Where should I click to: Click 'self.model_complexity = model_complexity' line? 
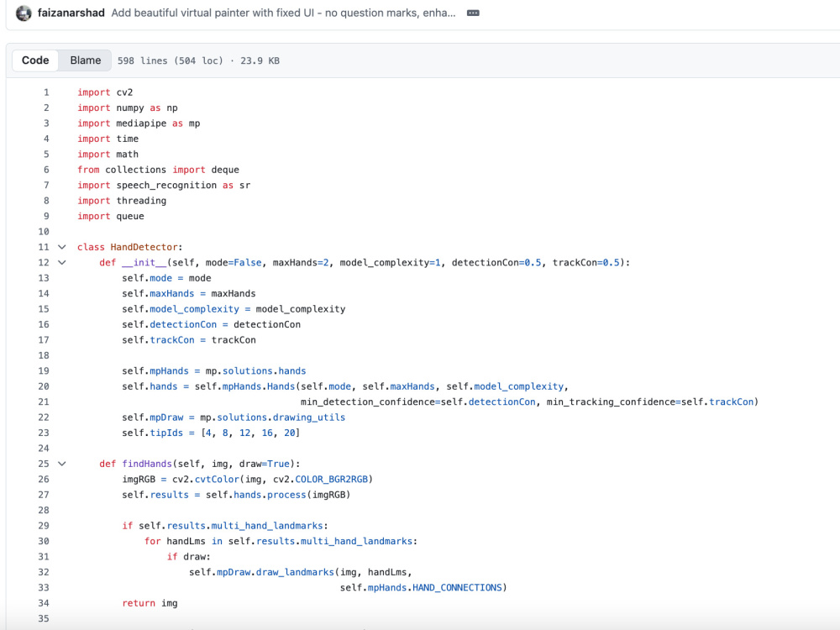[x=234, y=309]
